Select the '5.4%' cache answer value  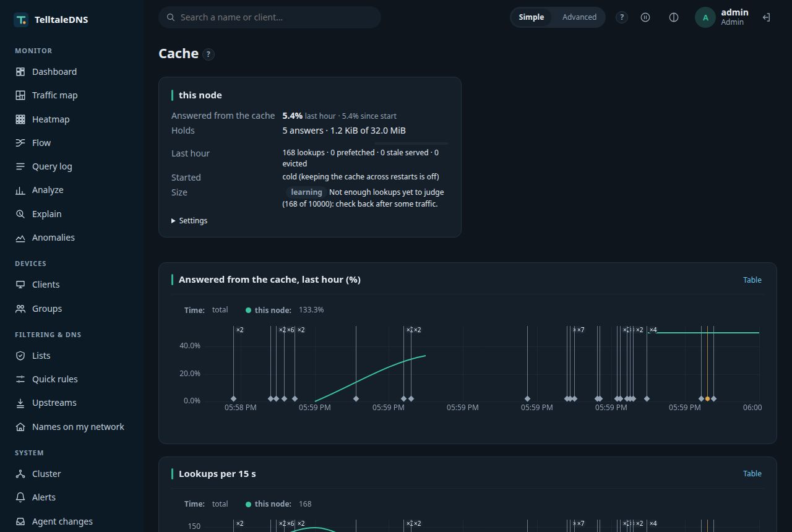[x=293, y=116]
